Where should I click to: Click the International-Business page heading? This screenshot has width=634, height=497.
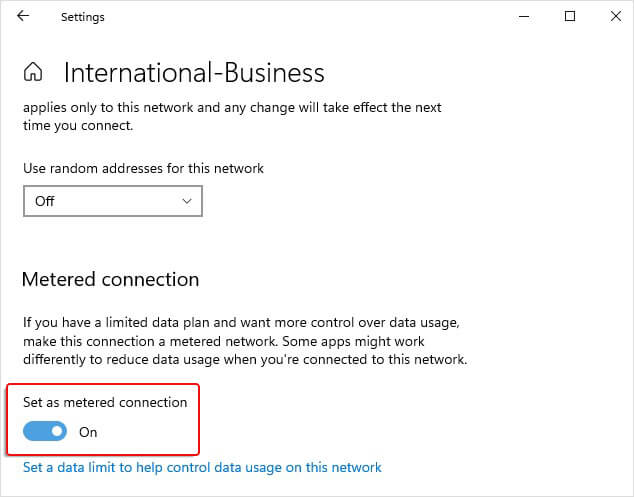pyautogui.click(x=194, y=73)
